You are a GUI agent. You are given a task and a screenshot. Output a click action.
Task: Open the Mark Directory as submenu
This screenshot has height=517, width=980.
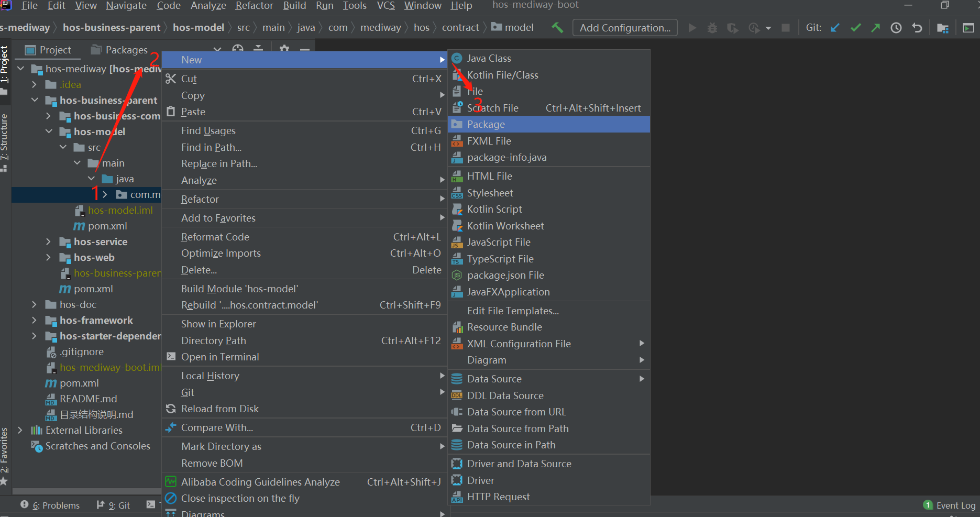(304, 446)
